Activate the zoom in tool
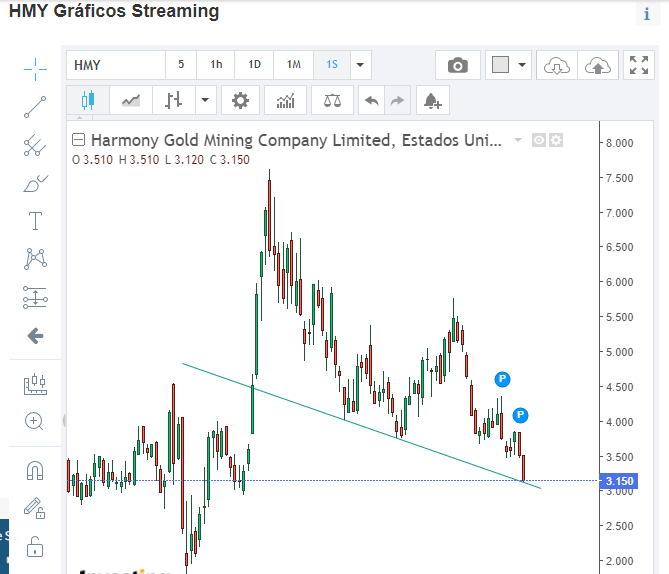This screenshot has width=669, height=574. pos(34,421)
